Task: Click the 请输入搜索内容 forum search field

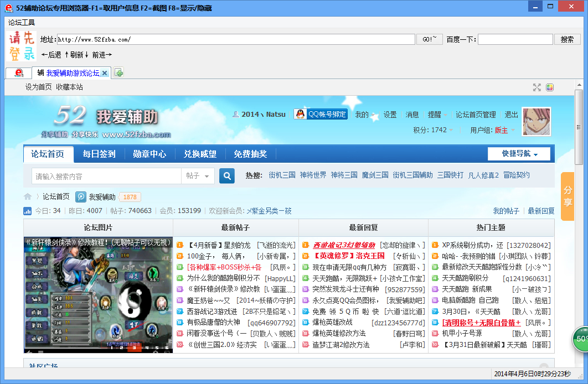Action: pyautogui.click(x=106, y=176)
